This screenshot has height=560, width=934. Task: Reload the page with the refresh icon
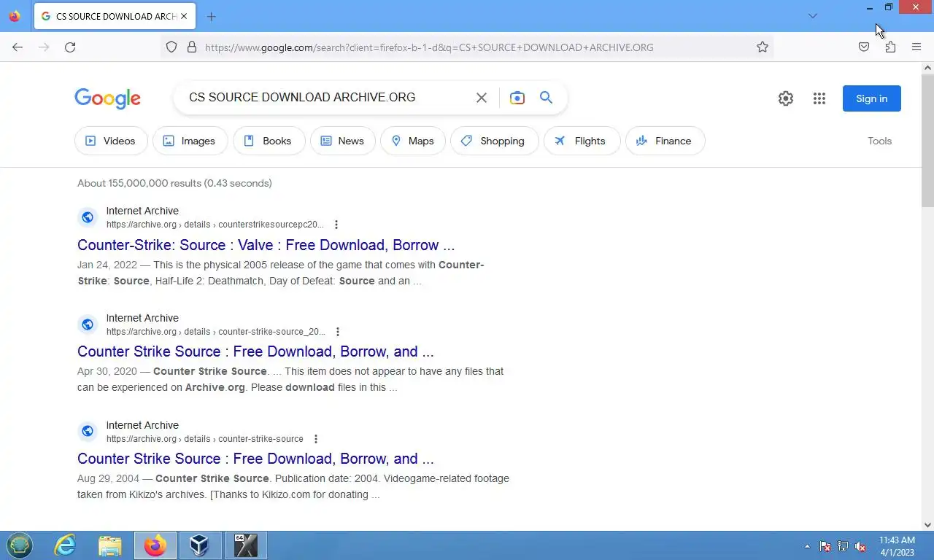(x=70, y=47)
